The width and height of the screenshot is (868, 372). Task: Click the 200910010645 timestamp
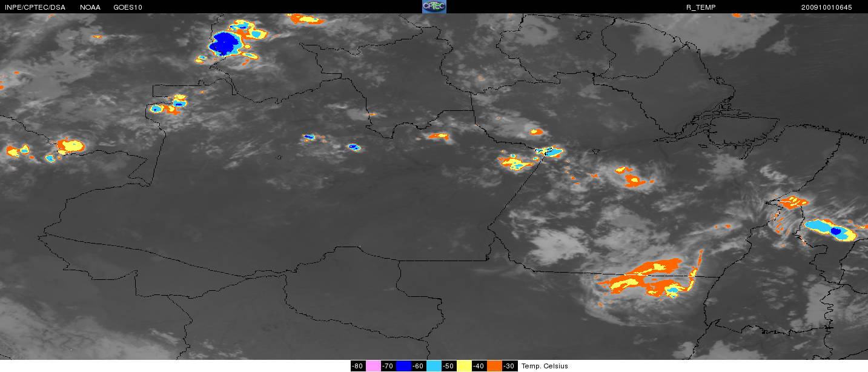click(x=827, y=7)
